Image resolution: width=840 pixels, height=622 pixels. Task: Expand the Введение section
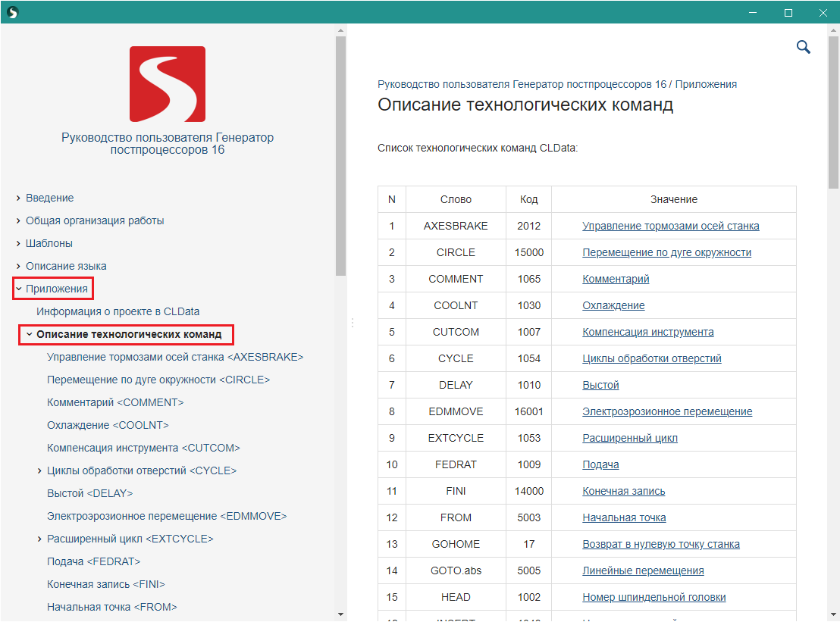tap(18, 198)
